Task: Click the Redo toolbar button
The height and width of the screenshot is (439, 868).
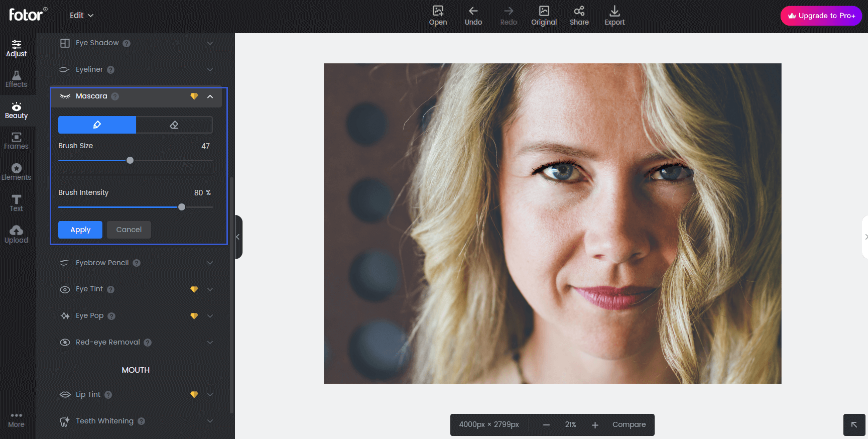Action: [509, 16]
